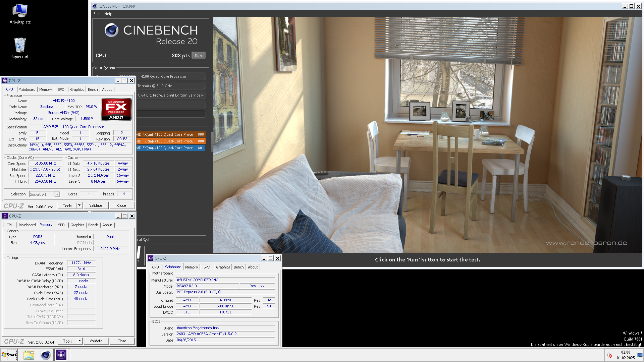Select the CPU-Z taskbar icon
Image resolution: width=644 pixels, height=362 pixels.
coord(61,355)
